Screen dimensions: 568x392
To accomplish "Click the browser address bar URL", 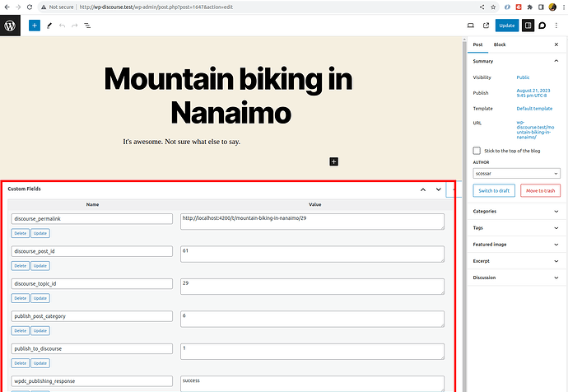I will click(156, 7).
